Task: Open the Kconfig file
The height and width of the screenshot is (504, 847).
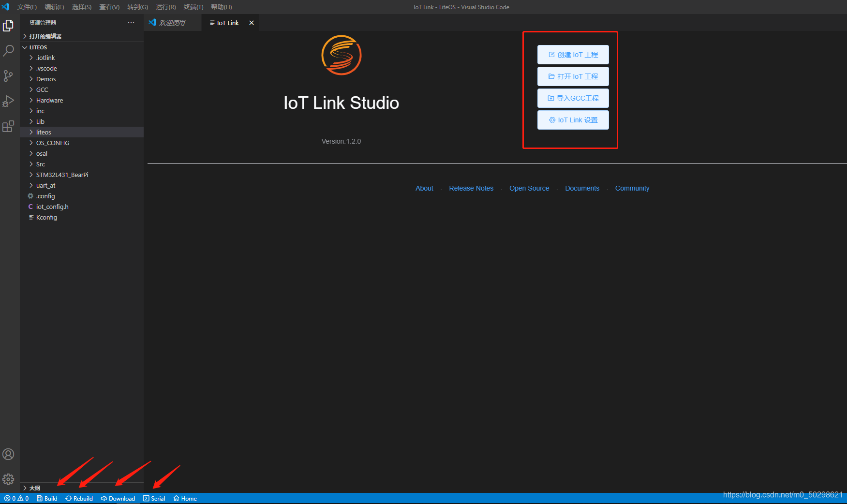Action: click(82, 218)
